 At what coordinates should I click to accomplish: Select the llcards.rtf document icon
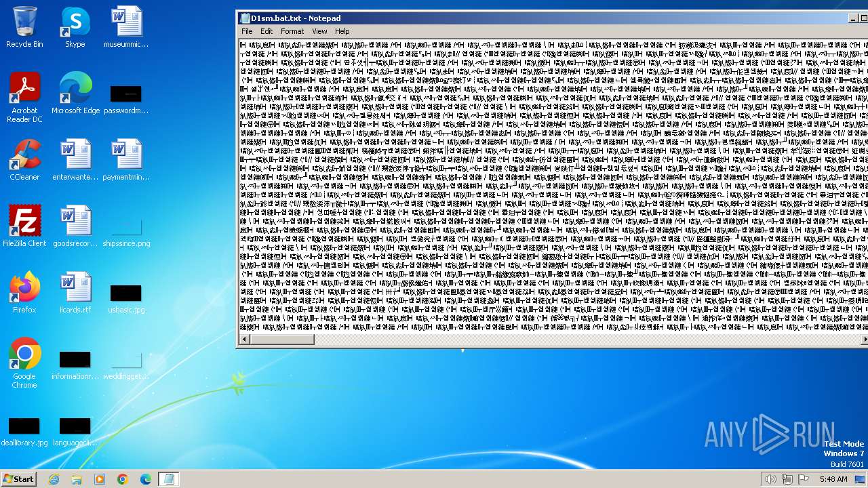75,293
